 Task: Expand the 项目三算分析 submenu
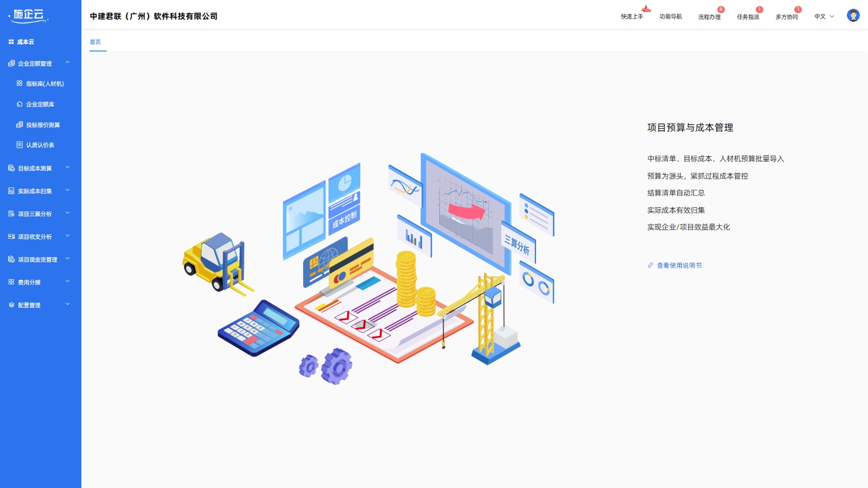click(x=68, y=213)
